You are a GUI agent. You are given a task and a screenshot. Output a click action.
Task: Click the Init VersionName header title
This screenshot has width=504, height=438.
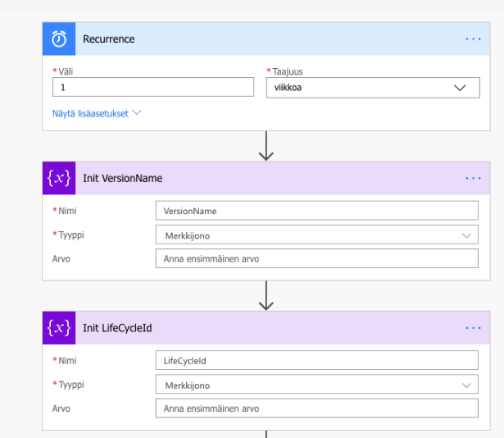click(x=123, y=178)
